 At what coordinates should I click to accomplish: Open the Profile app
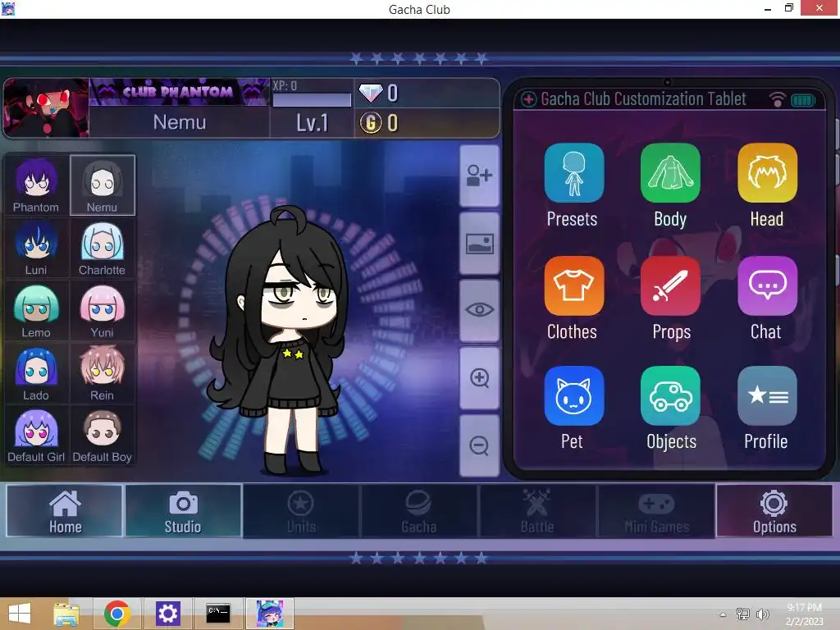pos(767,396)
